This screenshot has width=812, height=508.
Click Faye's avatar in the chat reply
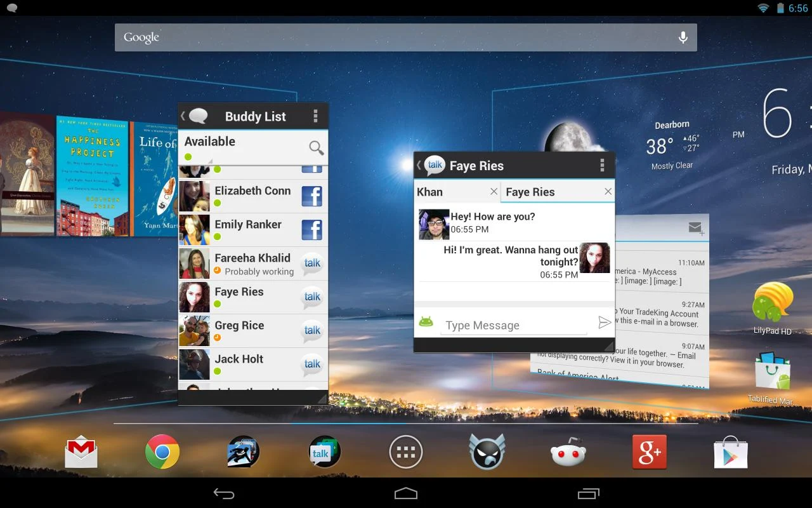click(x=594, y=258)
